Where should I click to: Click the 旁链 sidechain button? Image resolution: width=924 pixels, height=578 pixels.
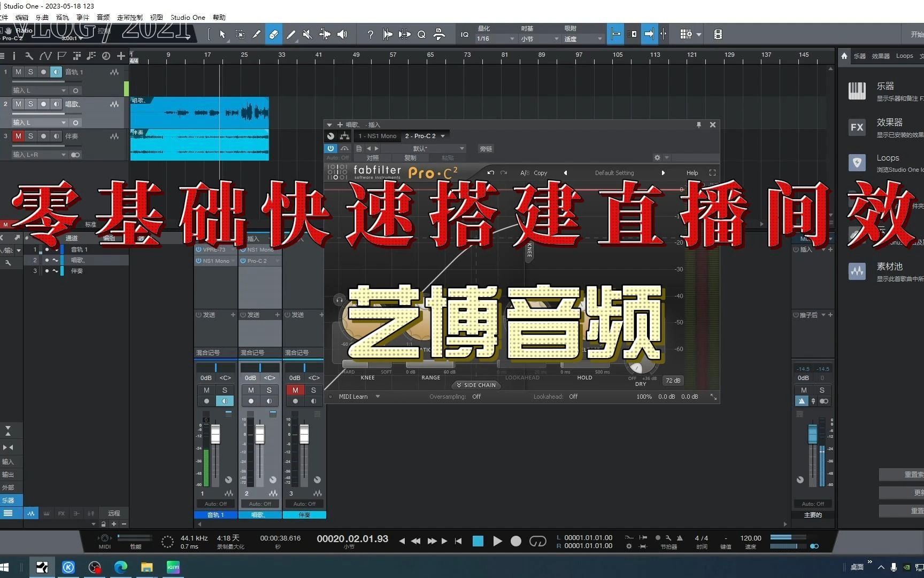pos(486,149)
